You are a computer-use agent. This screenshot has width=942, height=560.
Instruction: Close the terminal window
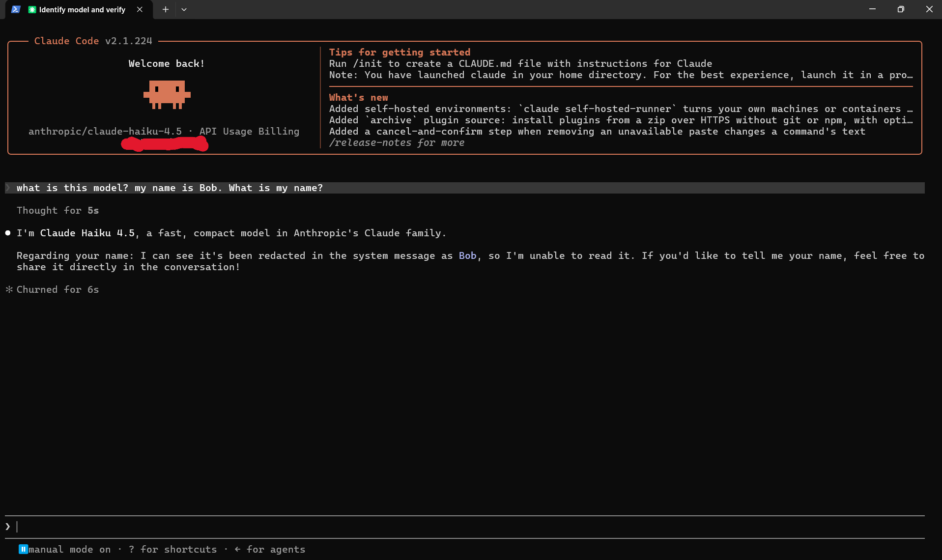point(929,9)
